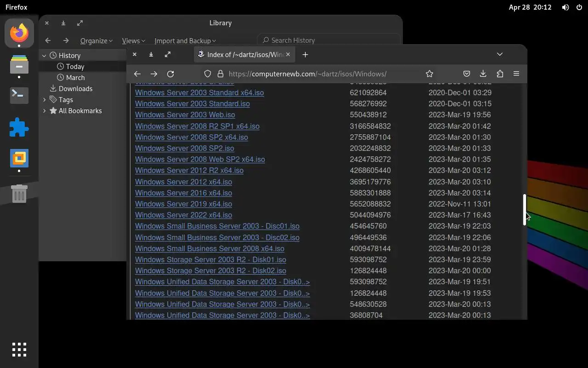
Task: Open the Firefox extensions button
Action: 500,74
